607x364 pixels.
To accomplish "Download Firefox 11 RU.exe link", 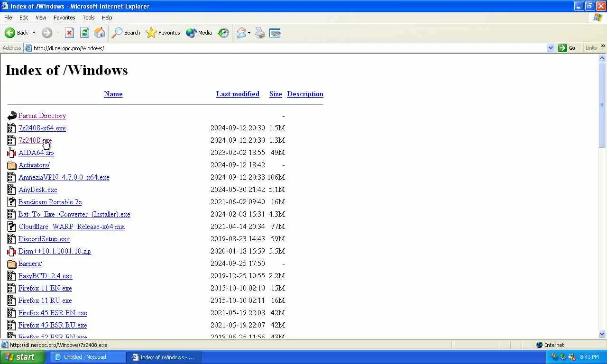I will click(45, 300).
